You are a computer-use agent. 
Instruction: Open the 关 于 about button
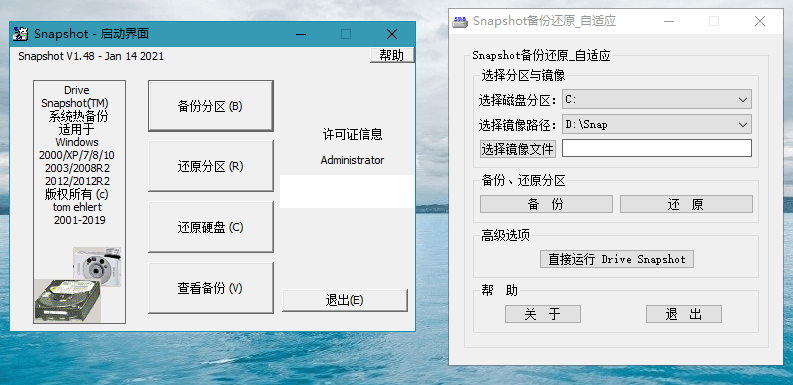click(543, 314)
